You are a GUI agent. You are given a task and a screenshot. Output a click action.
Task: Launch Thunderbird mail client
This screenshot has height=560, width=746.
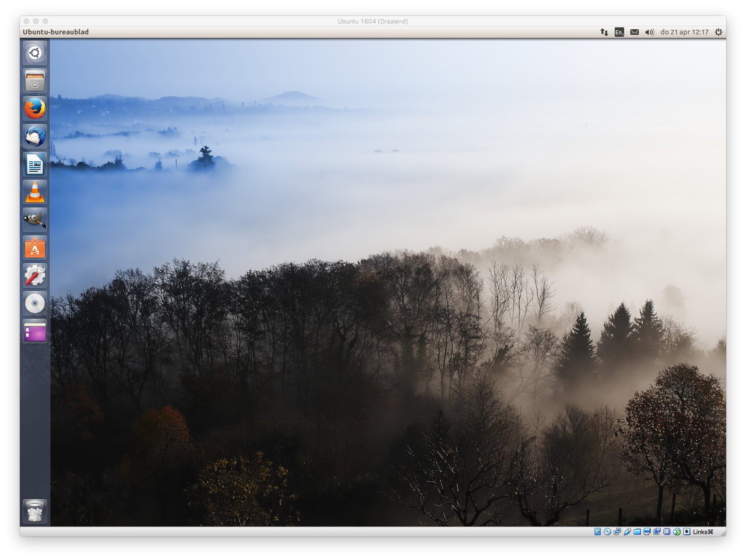pos(35,136)
